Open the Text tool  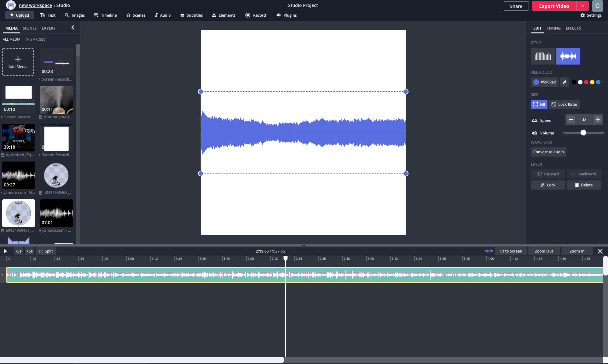pyautogui.click(x=48, y=15)
